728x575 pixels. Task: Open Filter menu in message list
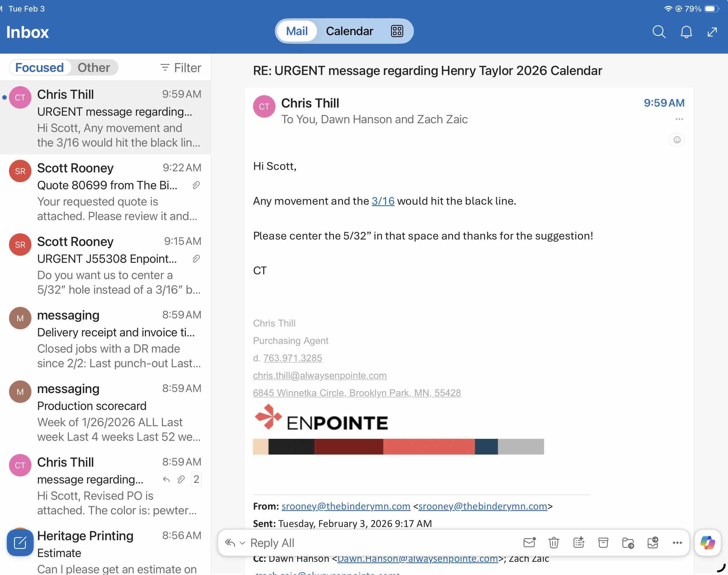click(181, 68)
